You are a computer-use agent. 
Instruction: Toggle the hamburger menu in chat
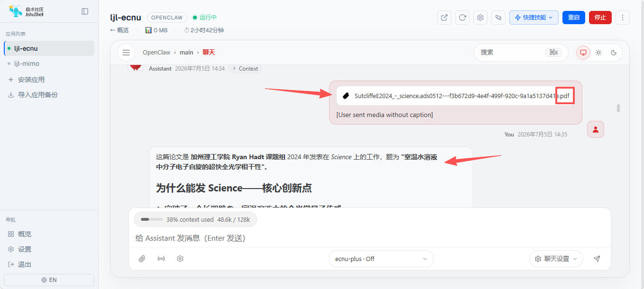click(126, 53)
